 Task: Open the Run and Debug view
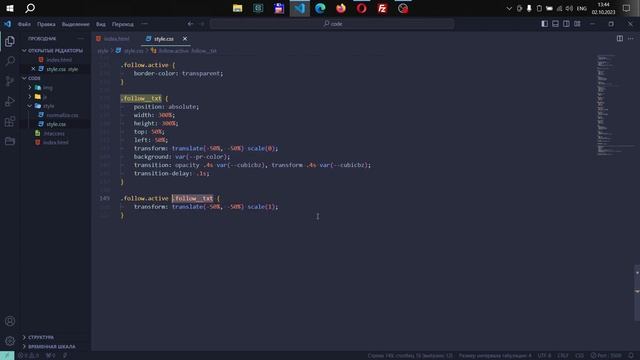pyautogui.click(x=10, y=101)
